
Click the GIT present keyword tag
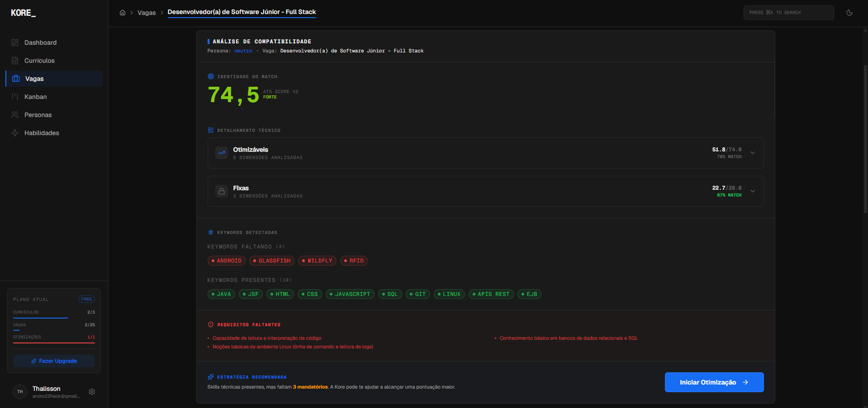418,294
